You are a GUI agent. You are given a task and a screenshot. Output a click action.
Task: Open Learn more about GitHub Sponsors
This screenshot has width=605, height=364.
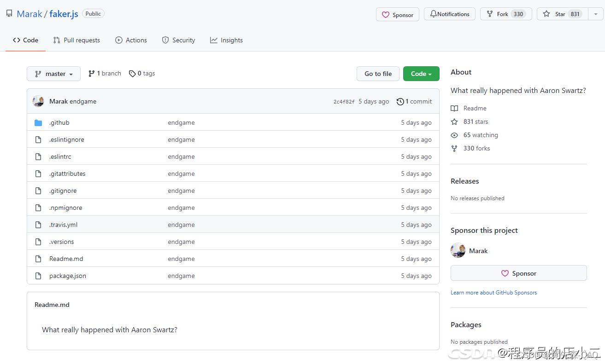[x=493, y=293]
